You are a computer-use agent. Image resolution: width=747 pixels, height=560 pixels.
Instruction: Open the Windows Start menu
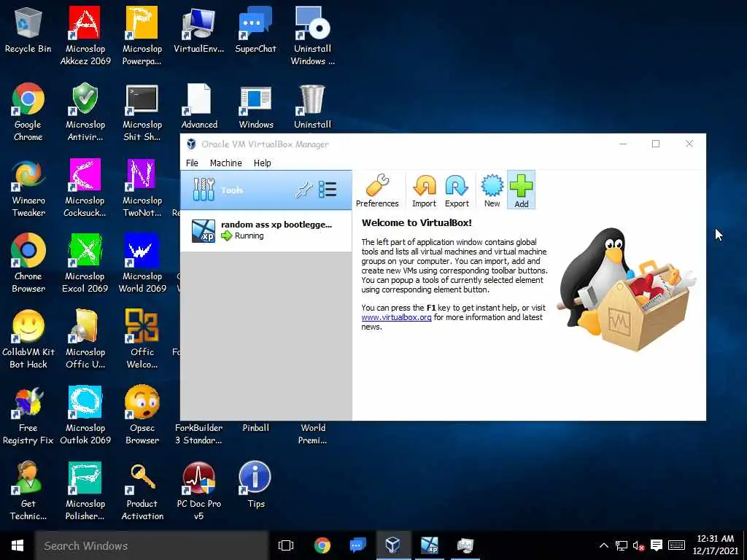[x=18, y=545]
